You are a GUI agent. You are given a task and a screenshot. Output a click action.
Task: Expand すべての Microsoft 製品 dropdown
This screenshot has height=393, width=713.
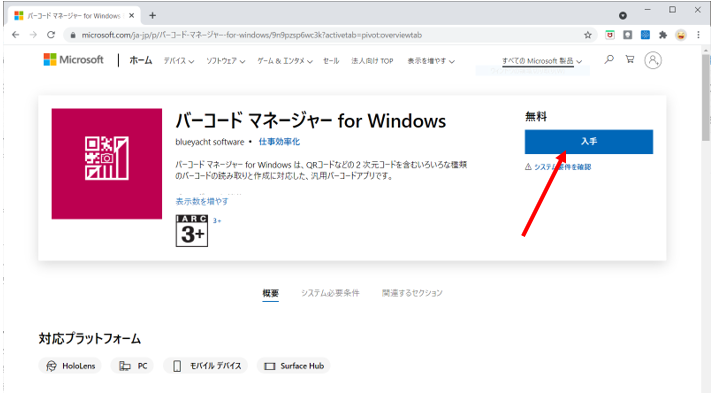click(x=542, y=61)
